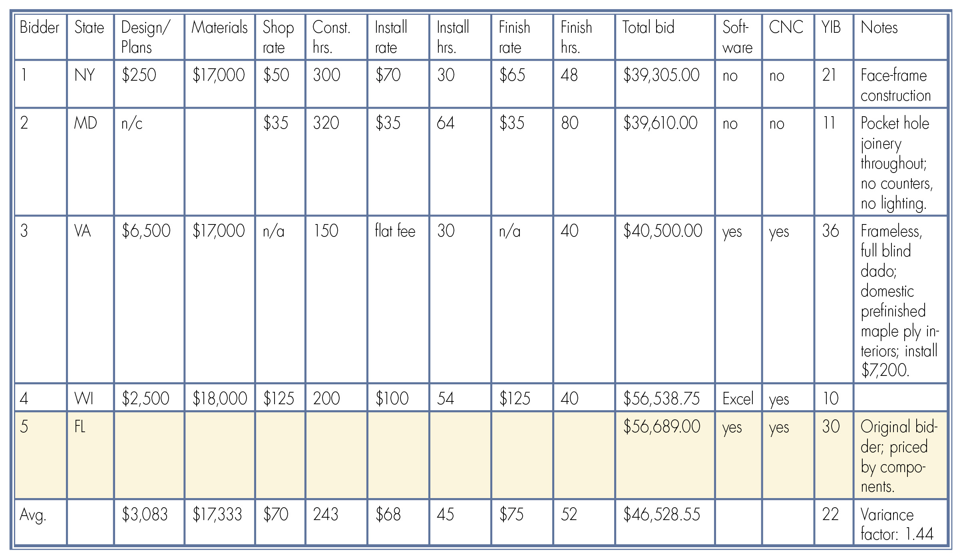Click the Design/Plans column header
The width and height of the screenshot is (963, 560).
(x=149, y=37)
